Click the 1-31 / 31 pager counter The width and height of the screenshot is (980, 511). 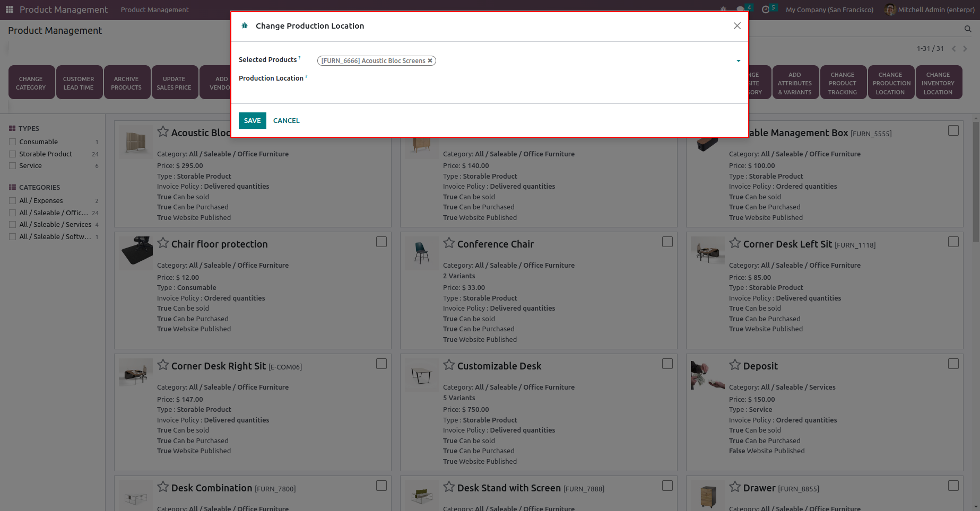pos(930,49)
